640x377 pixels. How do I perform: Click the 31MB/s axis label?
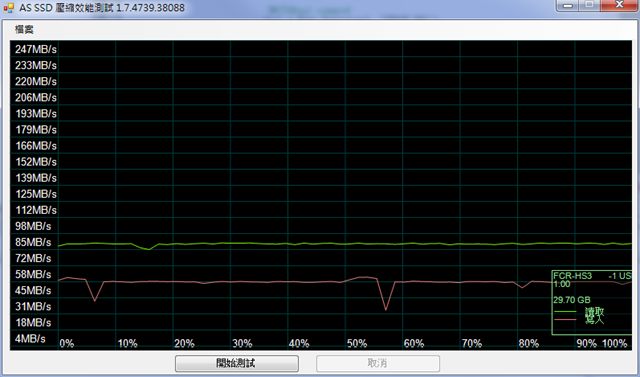click(x=33, y=306)
